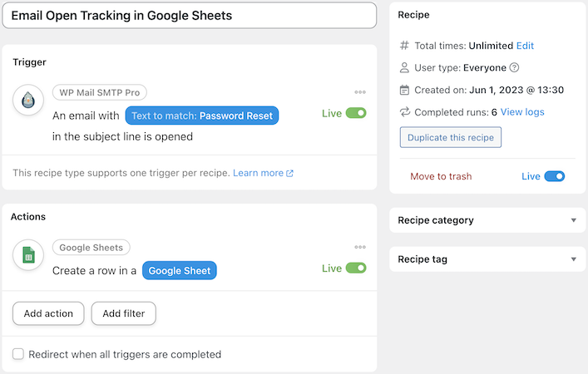Click the WP Mail SMTP Pro label
Screen dimensions: 588x374
[x=99, y=92]
